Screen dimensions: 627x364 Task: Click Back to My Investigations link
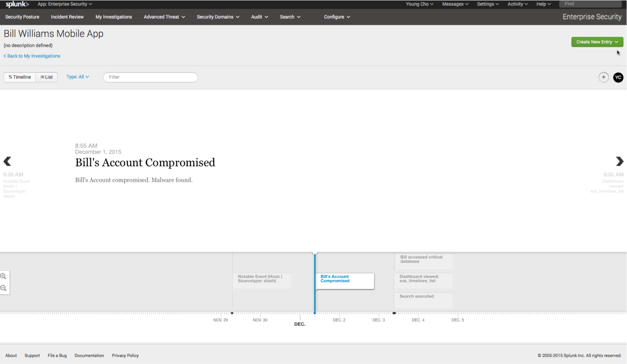[x=32, y=56]
